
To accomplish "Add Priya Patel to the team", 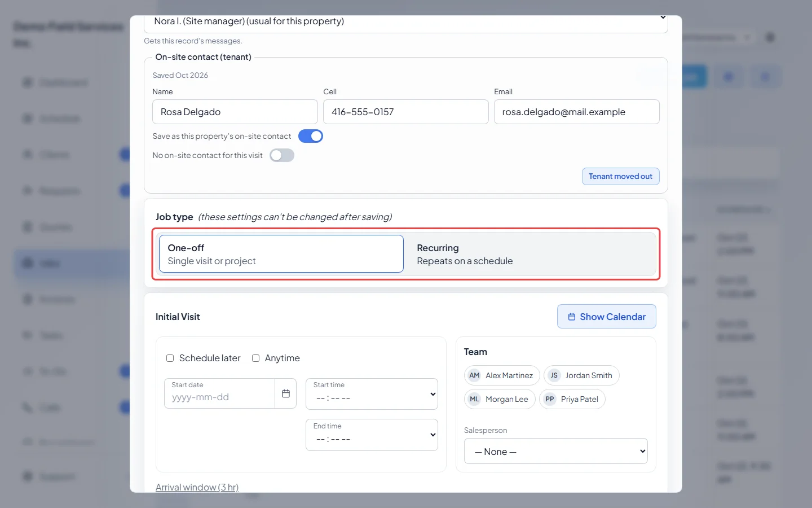I will coord(572,399).
